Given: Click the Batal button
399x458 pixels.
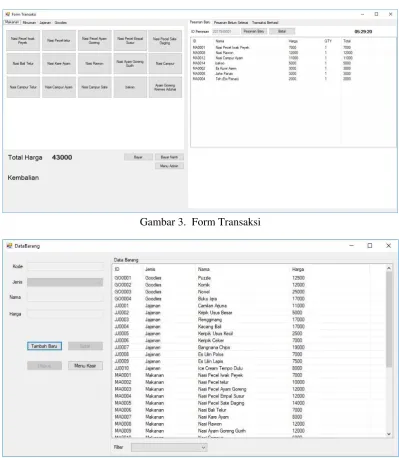Looking at the screenshot, I should coord(282,31).
